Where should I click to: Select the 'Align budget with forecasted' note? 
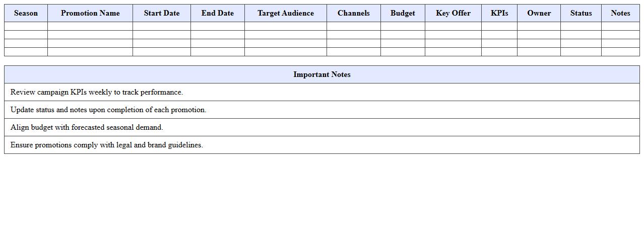click(x=87, y=127)
